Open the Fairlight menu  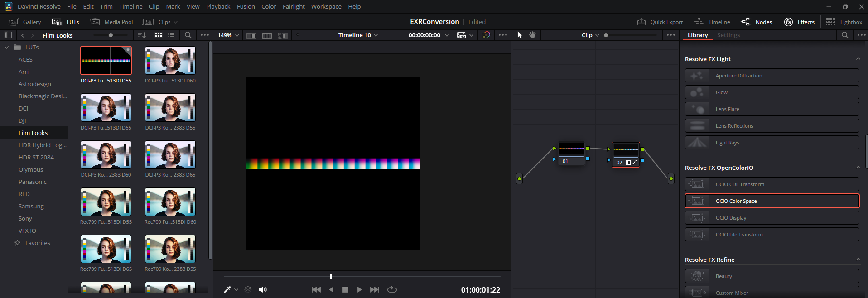click(294, 6)
